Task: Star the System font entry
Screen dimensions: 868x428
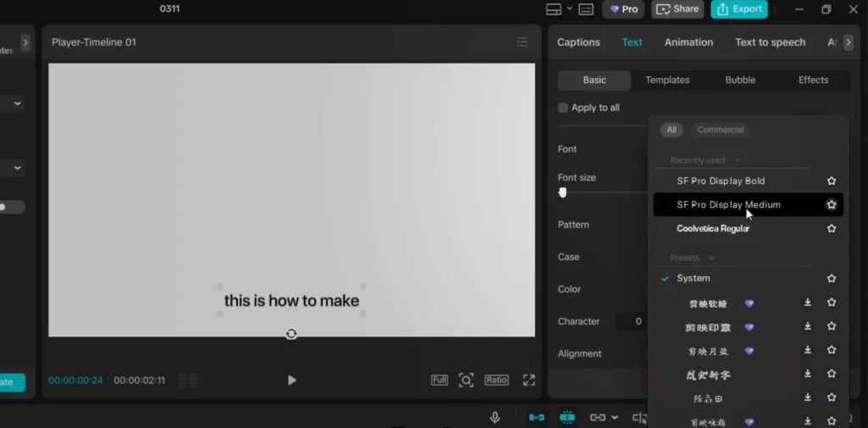Action: tap(831, 279)
